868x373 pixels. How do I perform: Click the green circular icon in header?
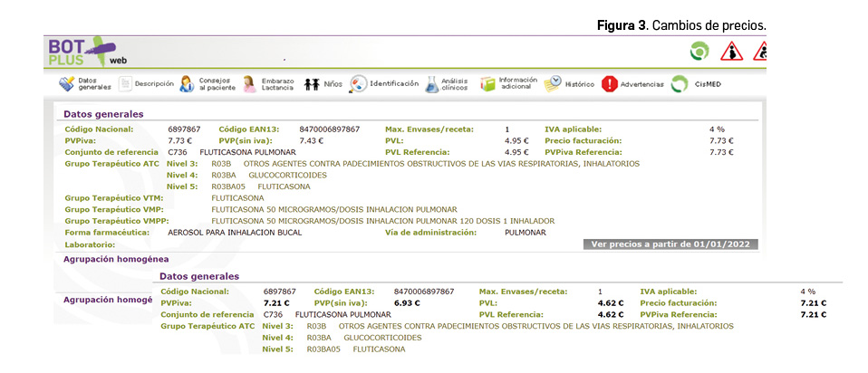pos(698,53)
